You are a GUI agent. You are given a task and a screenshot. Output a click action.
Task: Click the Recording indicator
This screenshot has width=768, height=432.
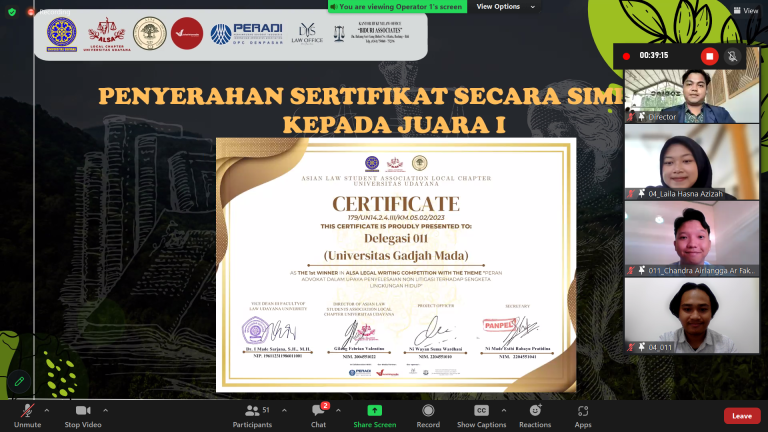(49, 12)
